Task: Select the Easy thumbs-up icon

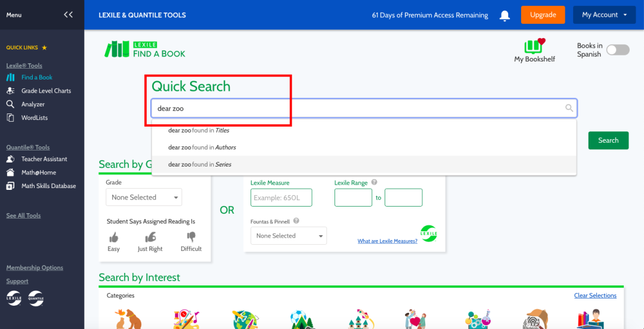Action: coord(113,237)
